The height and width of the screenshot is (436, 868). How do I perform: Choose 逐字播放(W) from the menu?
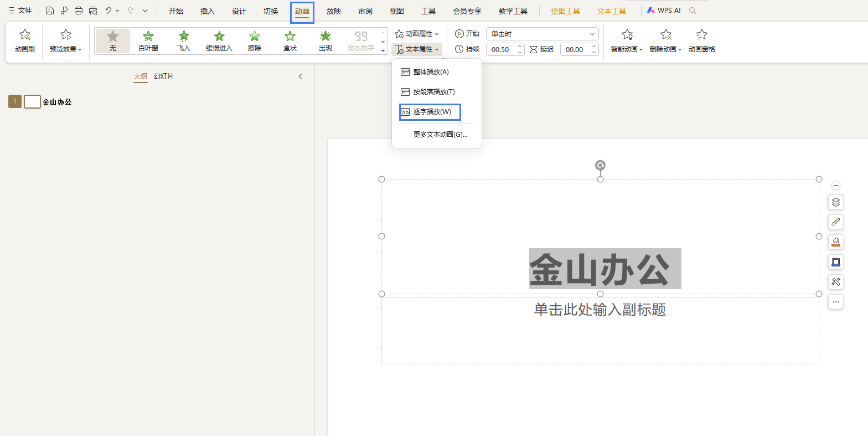[x=431, y=112]
